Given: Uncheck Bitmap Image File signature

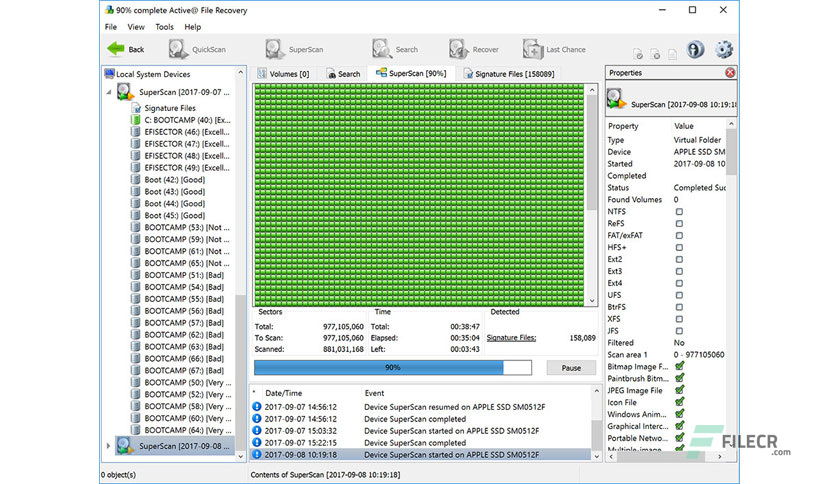Looking at the screenshot, I should tap(680, 366).
